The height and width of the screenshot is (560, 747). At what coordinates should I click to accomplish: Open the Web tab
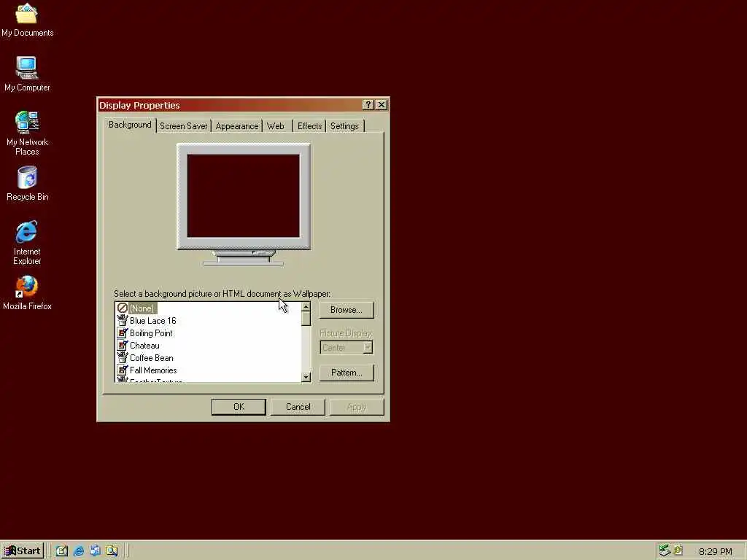point(275,126)
